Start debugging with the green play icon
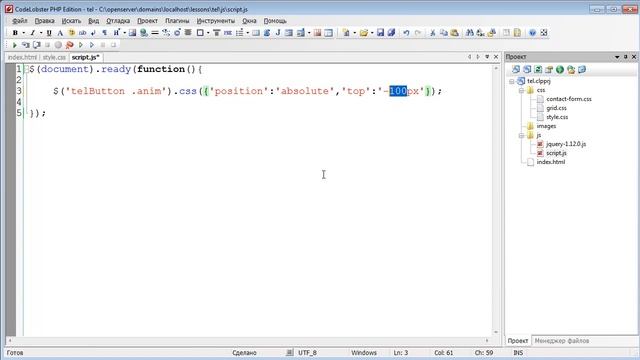The height and width of the screenshot is (360, 640). click(x=15, y=45)
